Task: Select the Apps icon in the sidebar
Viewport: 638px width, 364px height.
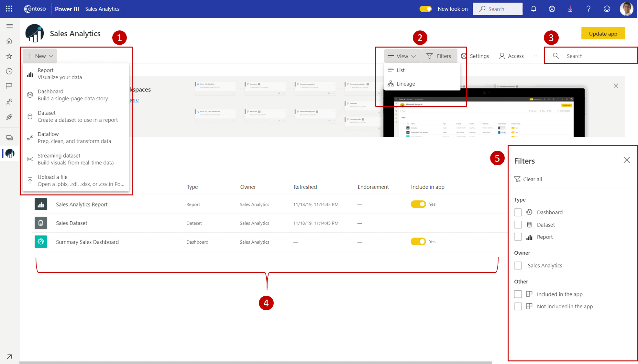Action: coord(9,86)
